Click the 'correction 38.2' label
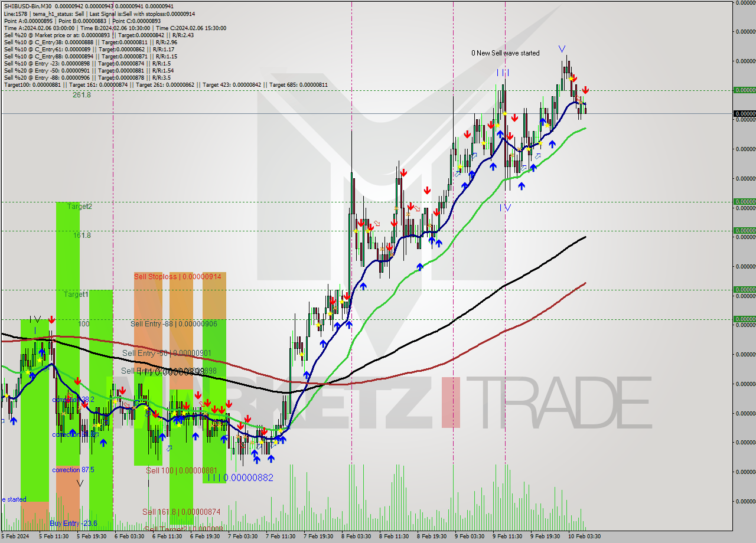 (x=73, y=400)
